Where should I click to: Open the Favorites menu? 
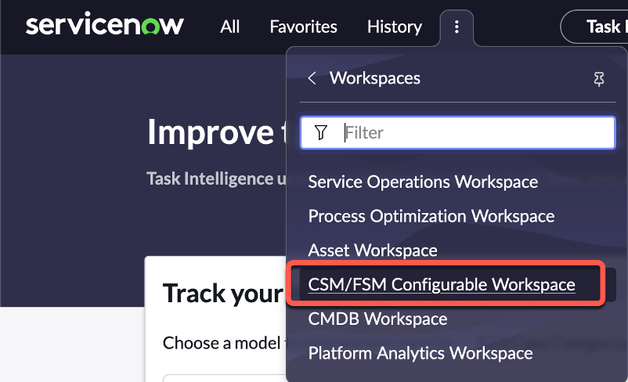303,27
